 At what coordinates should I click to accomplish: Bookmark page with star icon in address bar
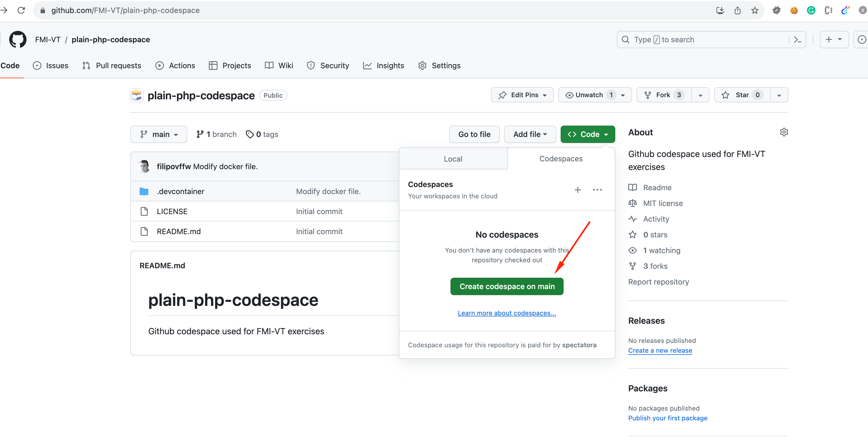755,11
